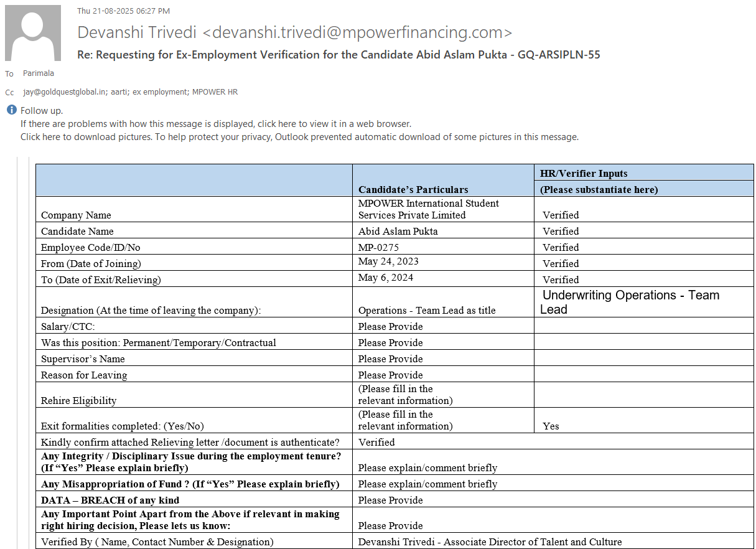The width and height of the screenshot is (756, 549).
Task: Click Exit formalities completed label
Action: (123, 426)
